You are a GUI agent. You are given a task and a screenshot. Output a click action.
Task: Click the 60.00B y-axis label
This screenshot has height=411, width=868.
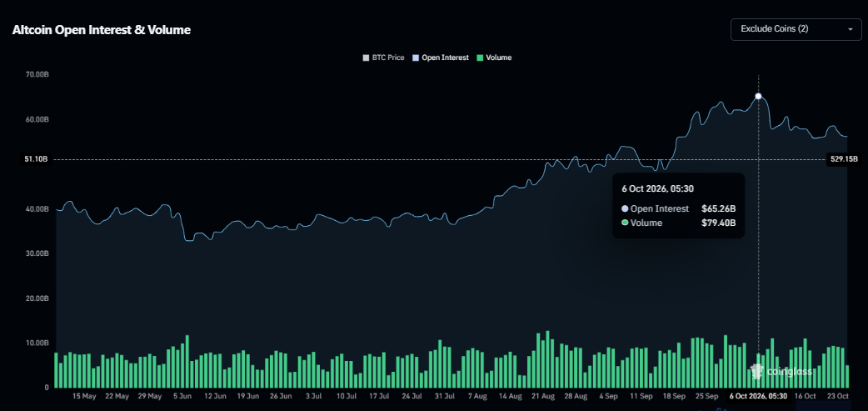(38, 120)
